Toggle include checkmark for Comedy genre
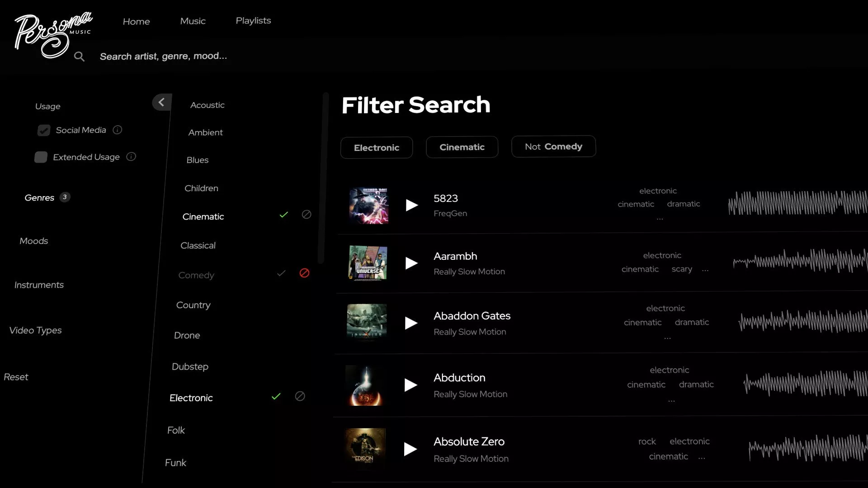 click(x=281, y=273)
